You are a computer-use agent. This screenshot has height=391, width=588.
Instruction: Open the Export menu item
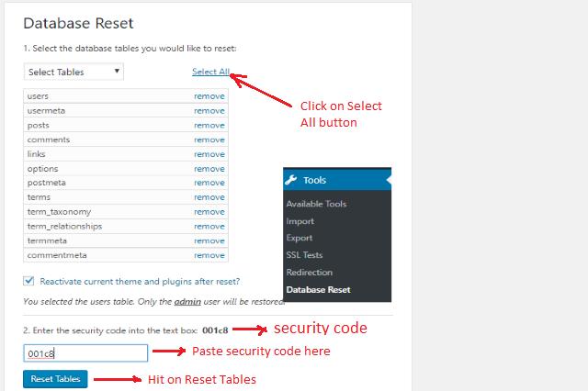coord(300,238)
